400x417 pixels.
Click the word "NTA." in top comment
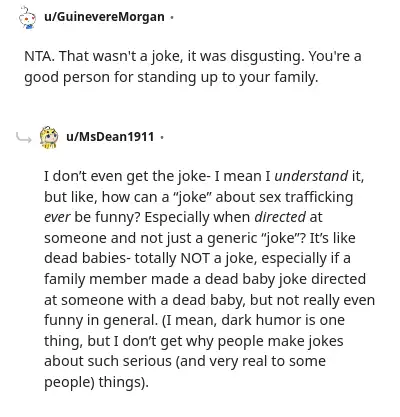pos(39,56)
